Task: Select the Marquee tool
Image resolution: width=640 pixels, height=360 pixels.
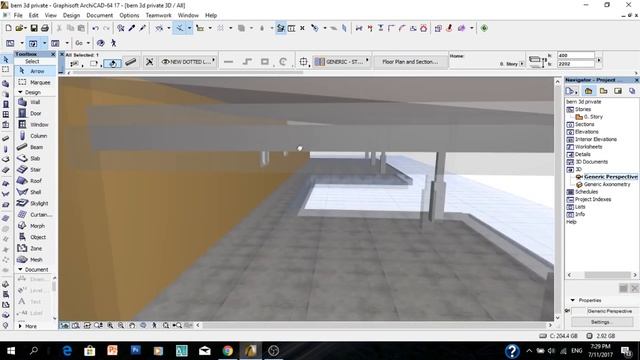Action: coord(36,82)
